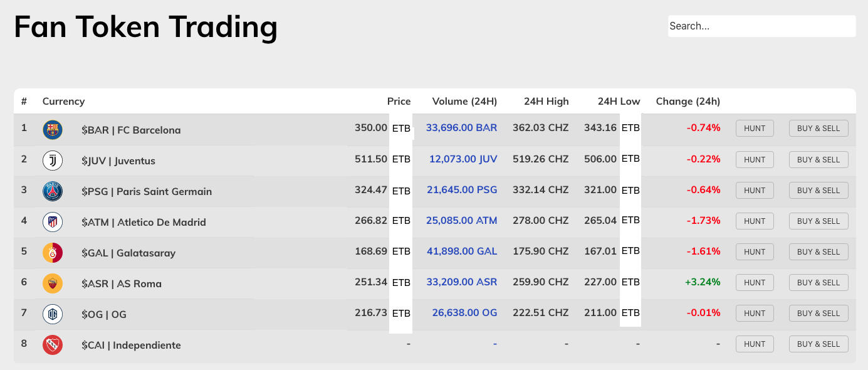The image size is (868, 370).
Task: Click the 168.69 price value
Action: [x=371, y=251]
